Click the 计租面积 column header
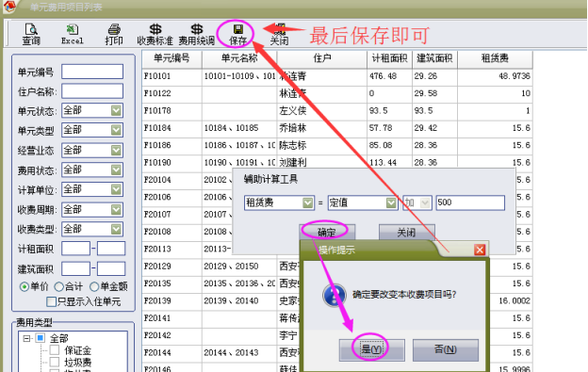This screenshot has height=372, width=588. [389, 58]
